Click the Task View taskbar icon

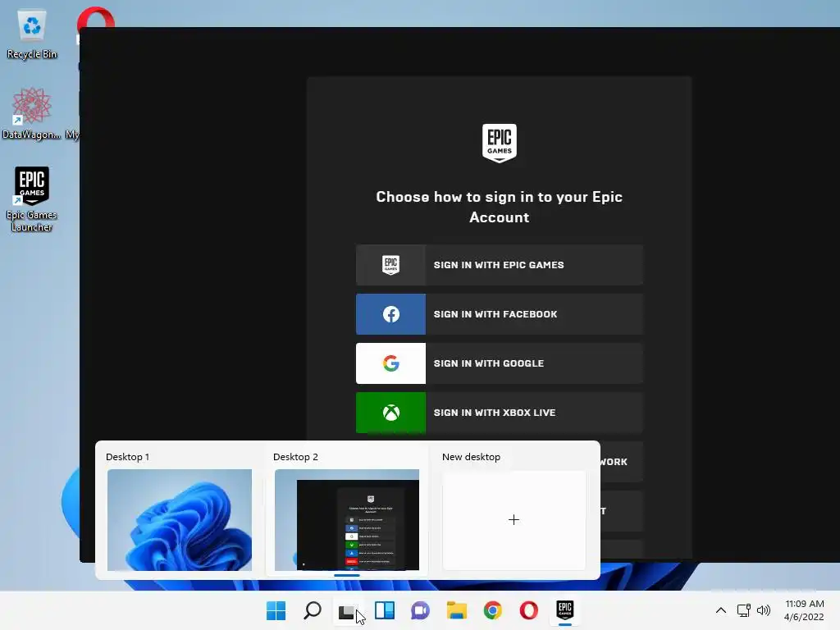pyautogui.click(x=347, y=610)
